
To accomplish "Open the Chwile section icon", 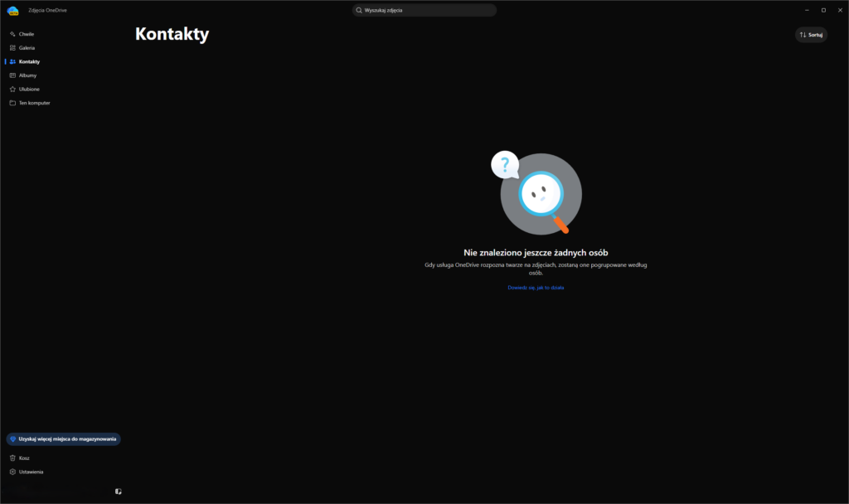I will [x=12, y=34].
